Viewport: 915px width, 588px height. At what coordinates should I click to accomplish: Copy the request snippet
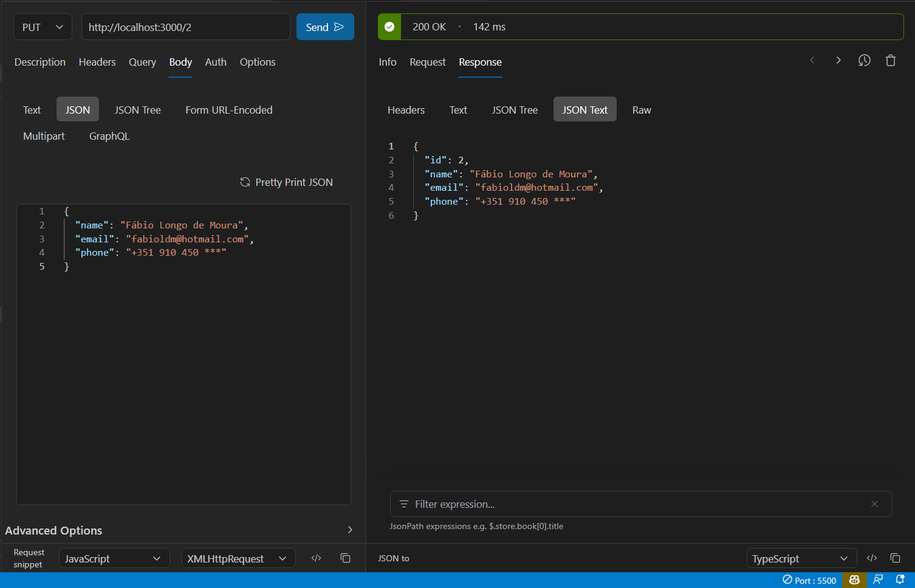click(x=345, y=558)
